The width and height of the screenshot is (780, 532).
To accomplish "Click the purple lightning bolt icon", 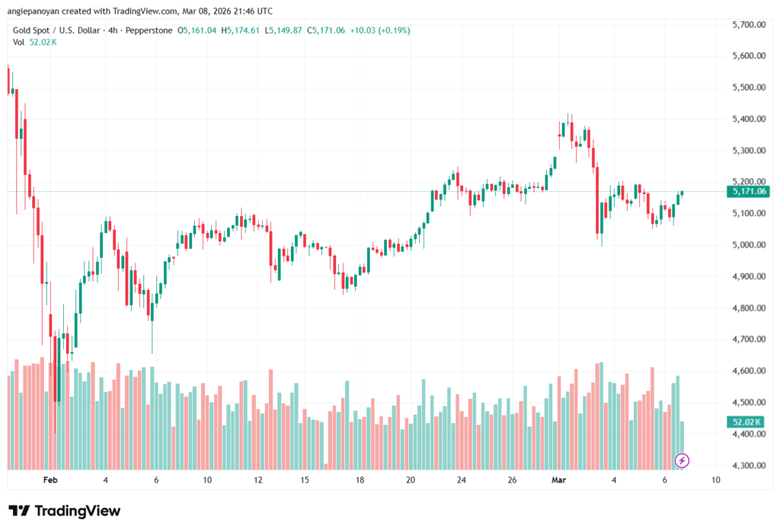I will click(x=682, y=460).
